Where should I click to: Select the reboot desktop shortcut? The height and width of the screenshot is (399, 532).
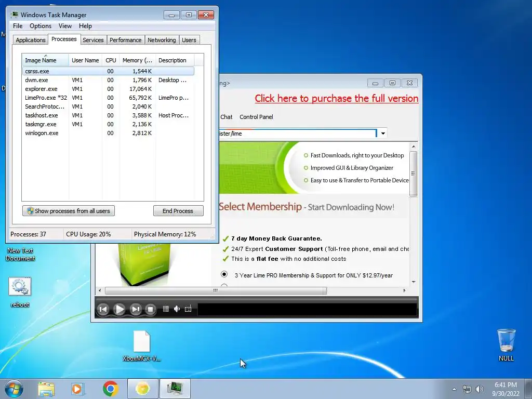[20, 292]
